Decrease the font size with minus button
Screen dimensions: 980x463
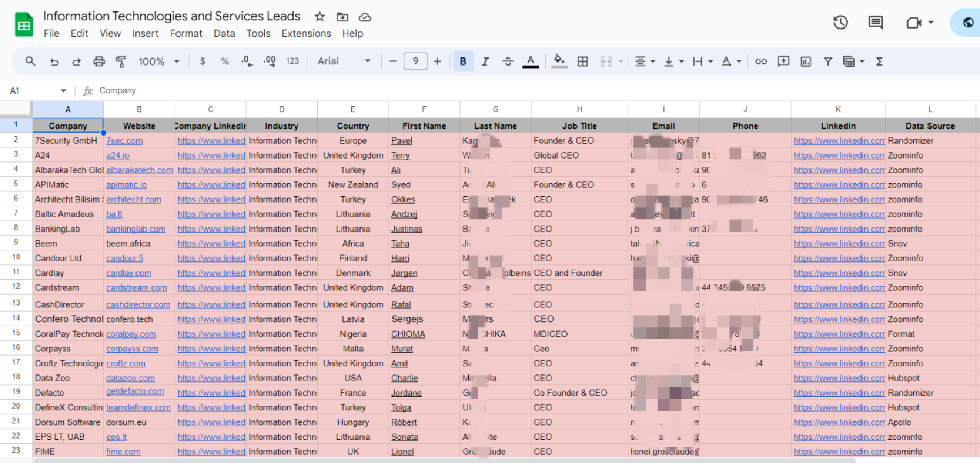tap(392, 61)
